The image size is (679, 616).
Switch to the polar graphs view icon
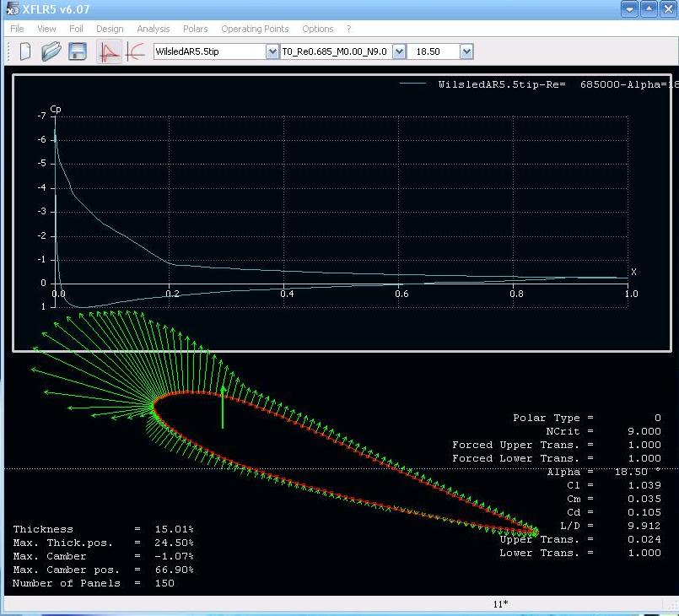point(134,51)
